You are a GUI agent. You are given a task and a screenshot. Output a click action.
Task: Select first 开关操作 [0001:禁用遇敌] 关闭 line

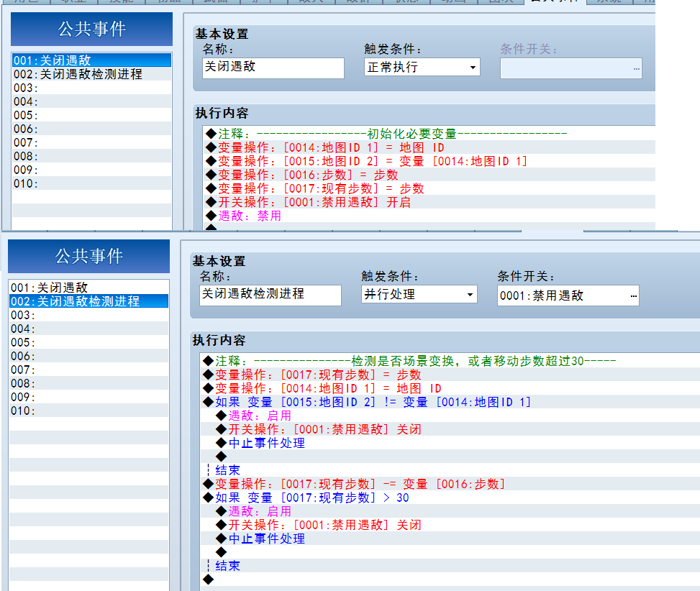point(450,429)
